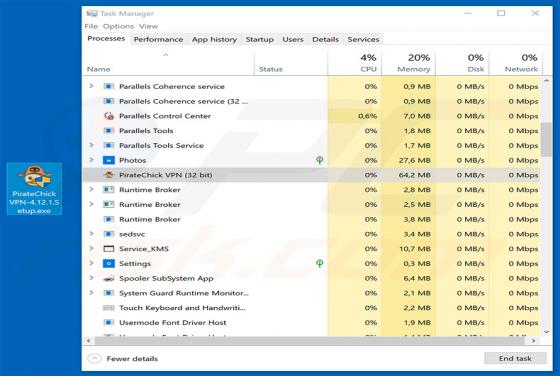Click the End task button

[x=515, y=358]
